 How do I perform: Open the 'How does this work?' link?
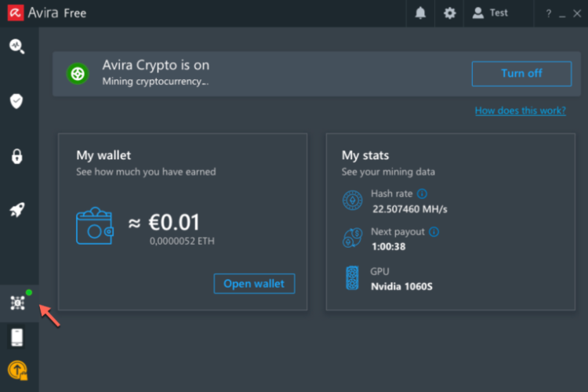[520, 111]
